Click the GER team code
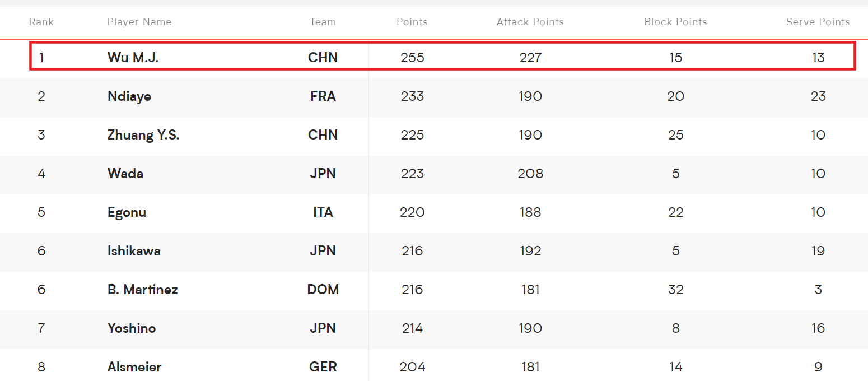The width and height of the screenshot is (868, 381). coord(323,367)
